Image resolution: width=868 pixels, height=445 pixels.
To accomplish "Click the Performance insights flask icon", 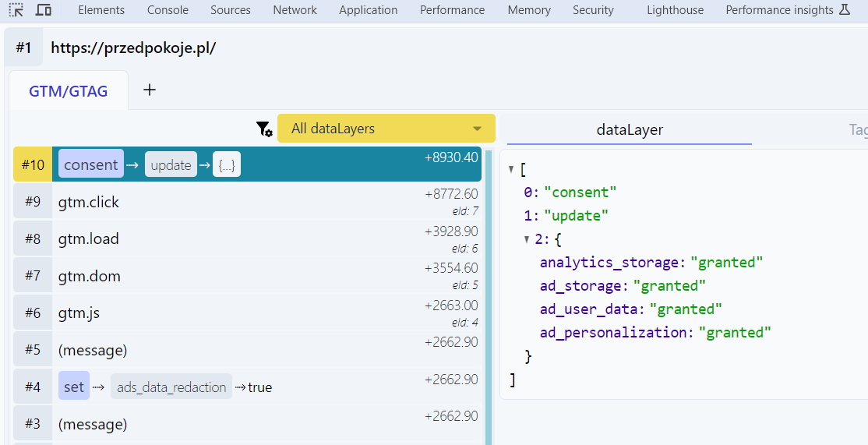I will click(844, 10).
